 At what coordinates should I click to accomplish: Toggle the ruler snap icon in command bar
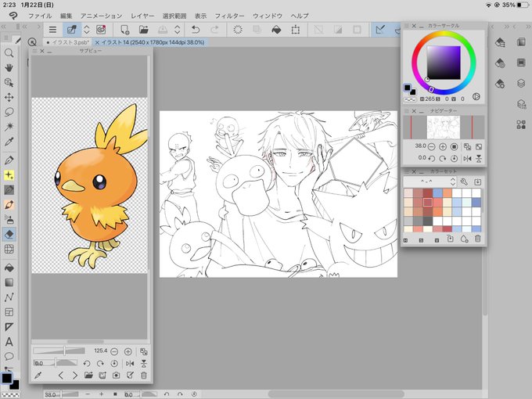coord(380,30)
